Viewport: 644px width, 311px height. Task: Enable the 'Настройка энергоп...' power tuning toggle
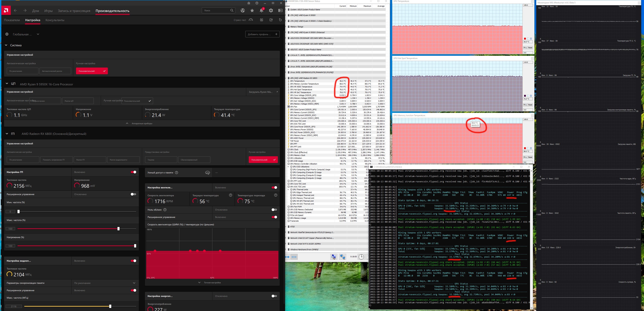[x=274, y=296]
